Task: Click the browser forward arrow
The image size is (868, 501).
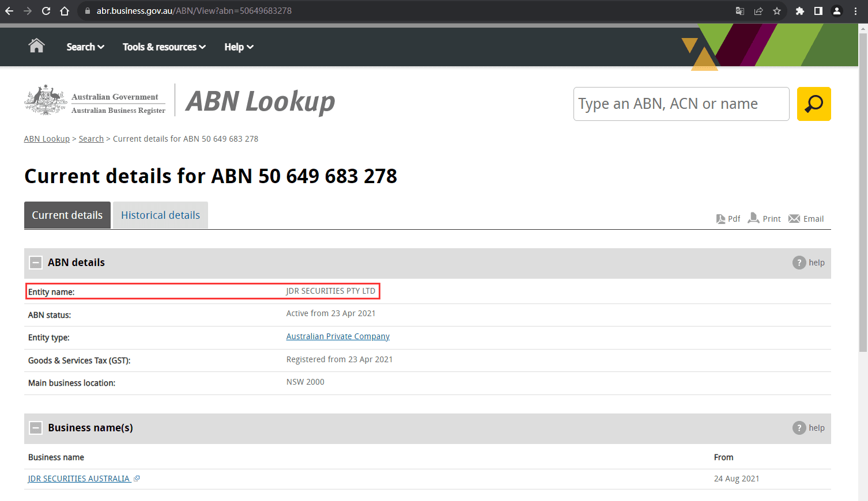Action: point(28,11)
